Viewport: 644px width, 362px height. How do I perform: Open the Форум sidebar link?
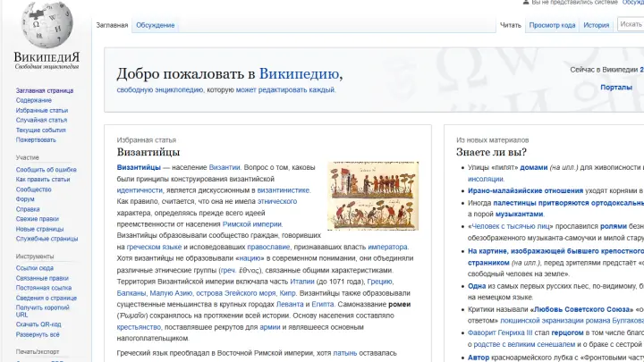click(25, 199)
